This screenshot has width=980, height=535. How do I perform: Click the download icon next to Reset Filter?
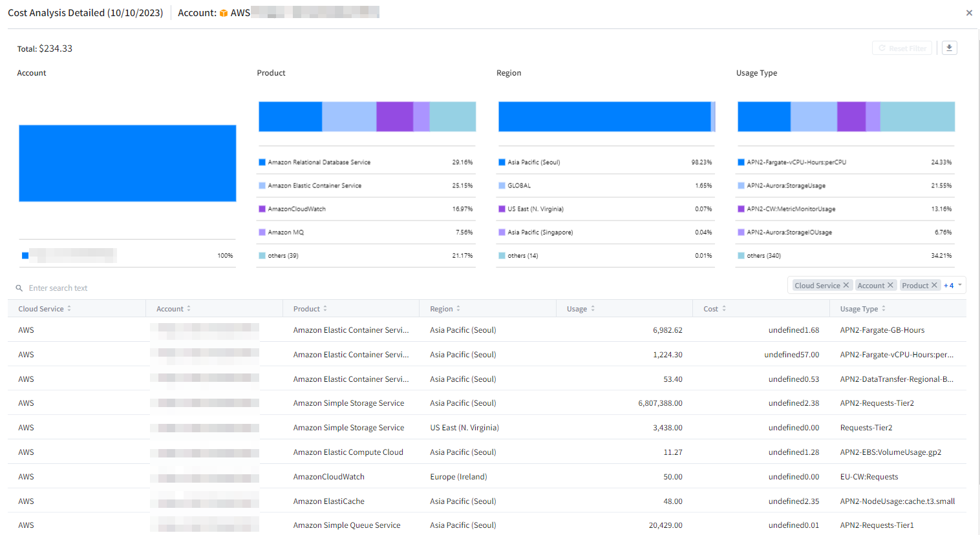pos(949,48)
